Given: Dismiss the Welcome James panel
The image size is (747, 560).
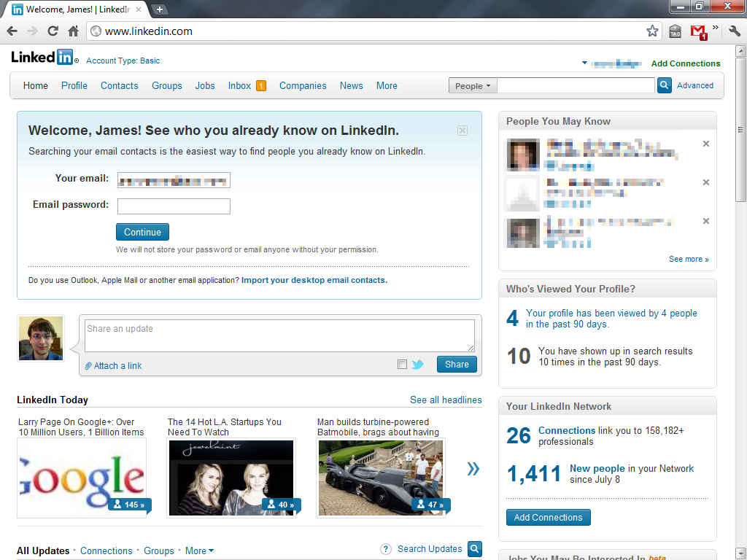Looking at the screenshot, I should pos(462,131).
